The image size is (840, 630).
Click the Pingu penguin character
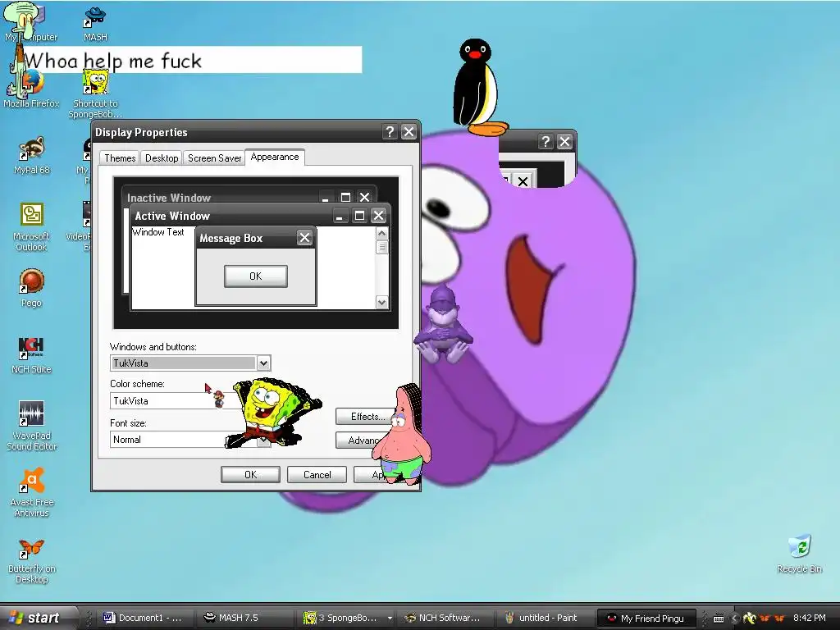click(x=477, y=87)
